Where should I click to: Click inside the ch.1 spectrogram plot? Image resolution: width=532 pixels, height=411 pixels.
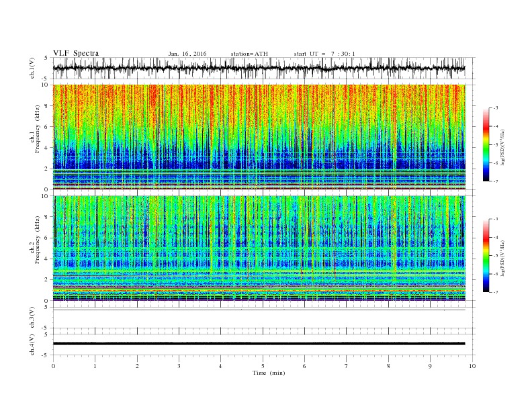(259, 137)
